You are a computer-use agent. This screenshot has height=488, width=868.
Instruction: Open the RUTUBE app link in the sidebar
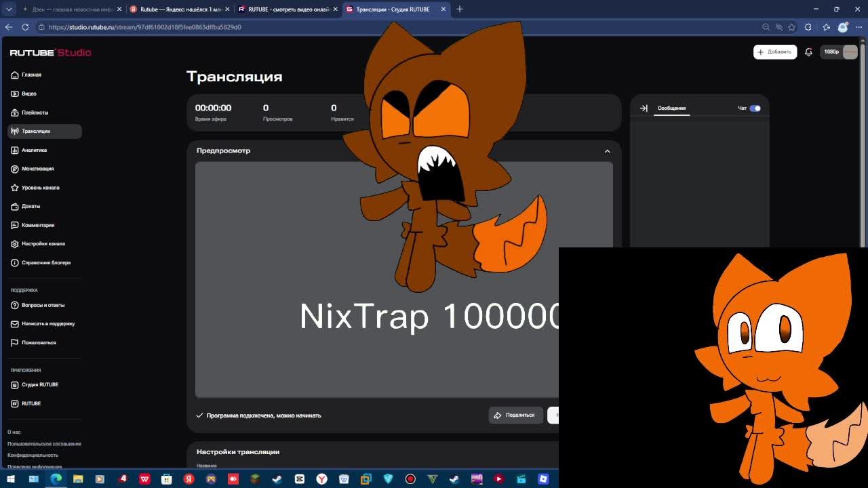pyautogui.click(x=44, y=404)
